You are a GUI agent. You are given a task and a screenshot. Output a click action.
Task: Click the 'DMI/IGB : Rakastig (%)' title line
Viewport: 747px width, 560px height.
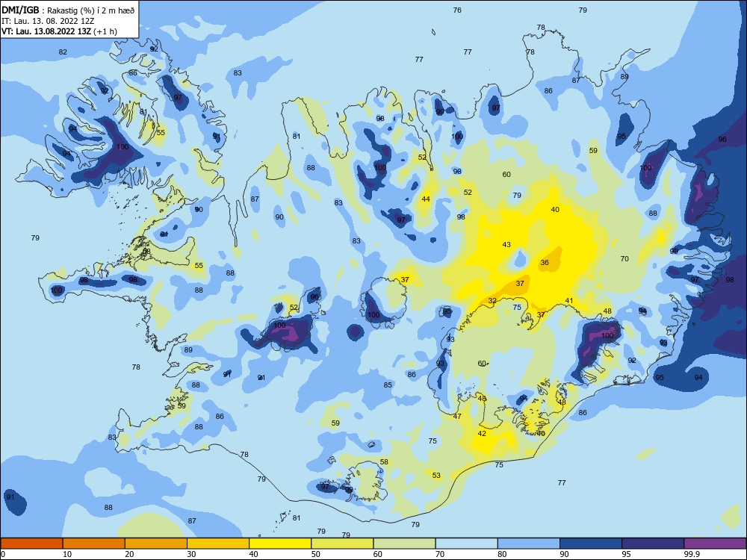pyautogui.click(x=69, y=10)
